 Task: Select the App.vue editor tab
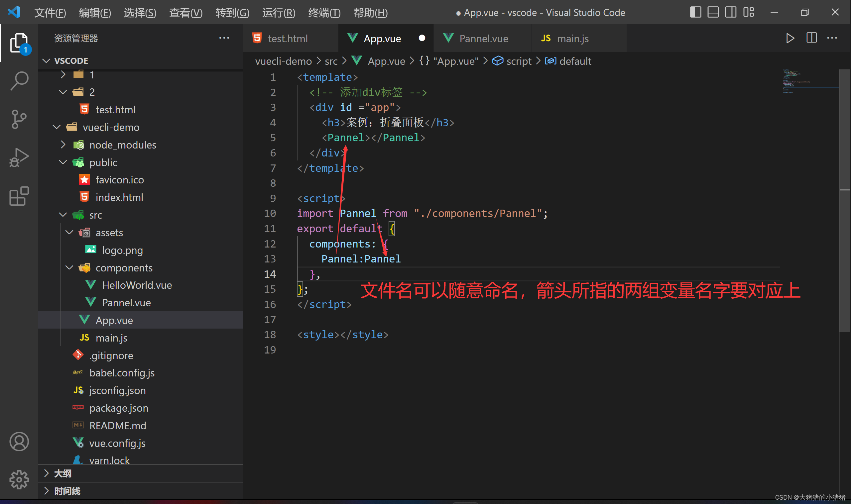pyautogui.click(x=386, y=38)
